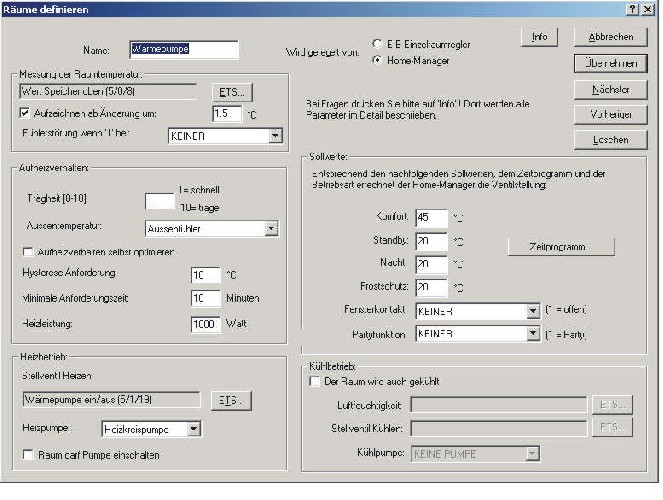Click the title bar help question mark
Screen dimensions: 663x500
pyautogui.click(x=633, y=8)
